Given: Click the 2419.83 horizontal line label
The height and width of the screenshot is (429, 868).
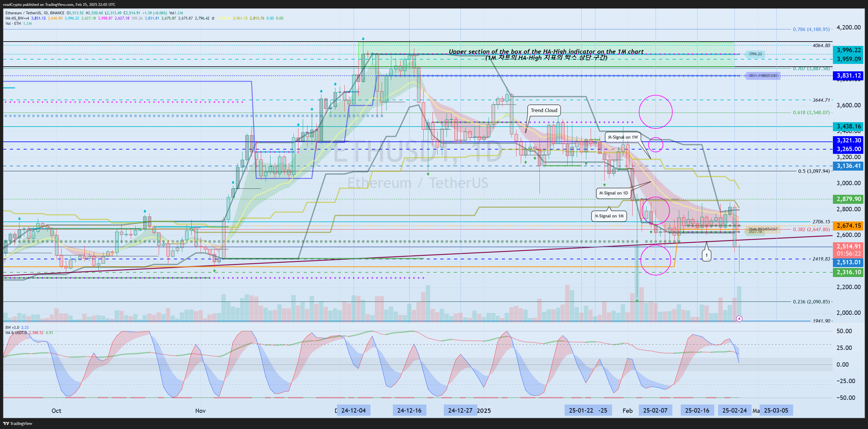Looking at the screenshot, I should (x=821, y=259).
